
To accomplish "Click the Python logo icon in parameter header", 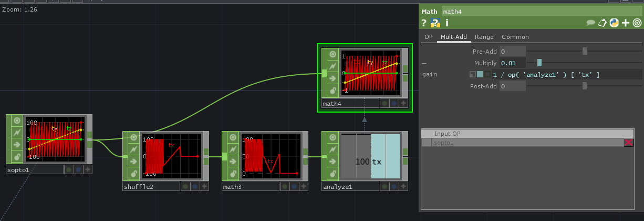I will point(614,23).
